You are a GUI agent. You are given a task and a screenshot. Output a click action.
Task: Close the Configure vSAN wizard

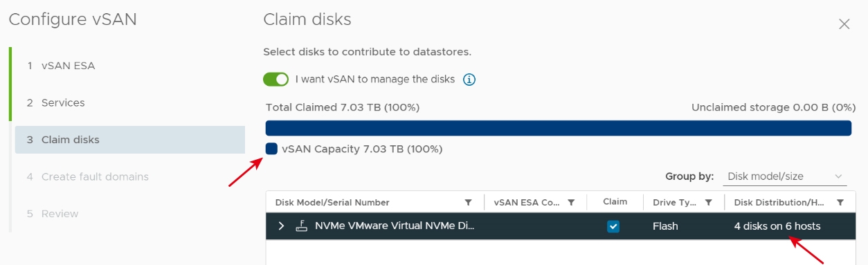click(844, 24)
